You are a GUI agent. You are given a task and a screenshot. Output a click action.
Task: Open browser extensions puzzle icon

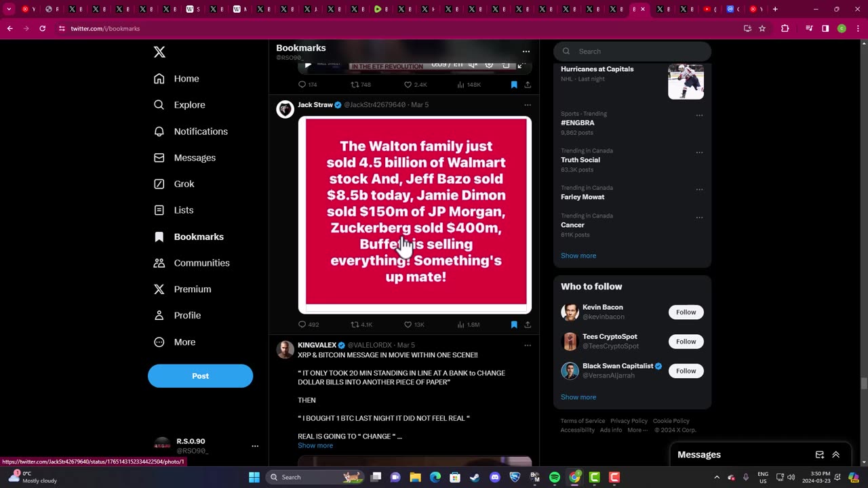[x=785, y=28]
